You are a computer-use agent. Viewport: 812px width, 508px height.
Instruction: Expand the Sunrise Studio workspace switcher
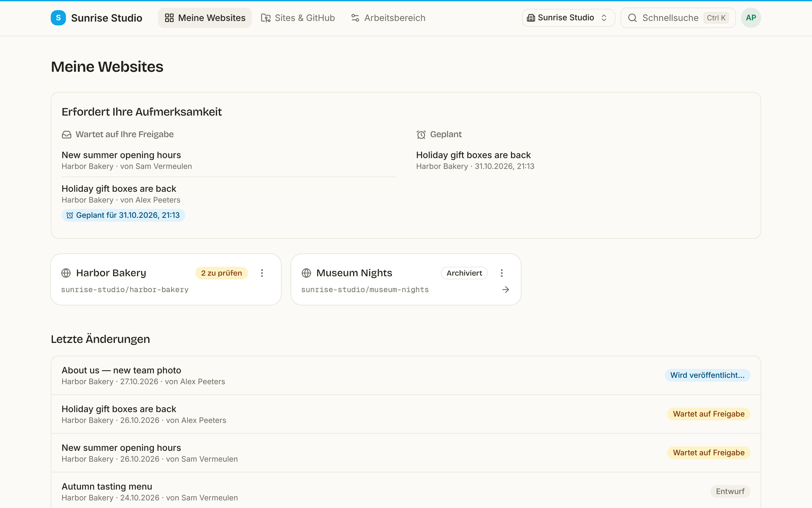[x=568, y=18]
